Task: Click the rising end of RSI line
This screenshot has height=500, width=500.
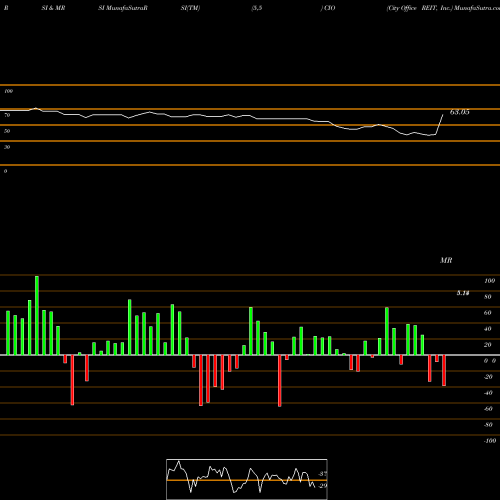Action: pos(440,124)
